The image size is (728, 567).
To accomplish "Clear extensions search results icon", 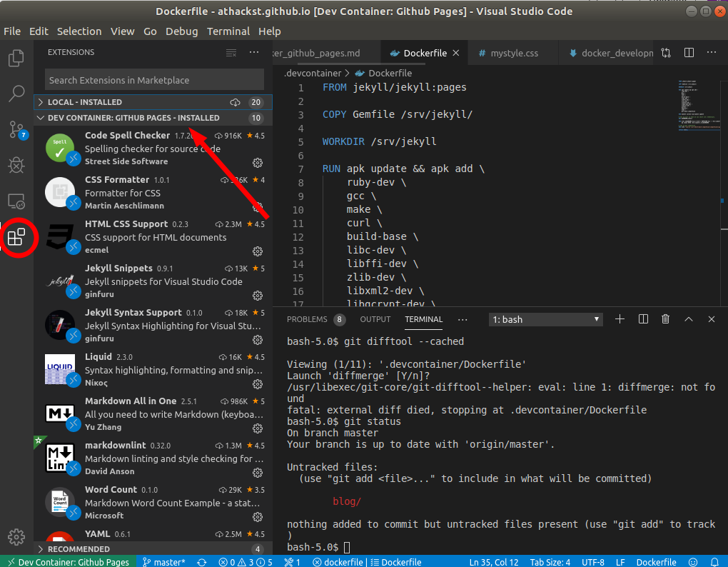I will [231, 52].
